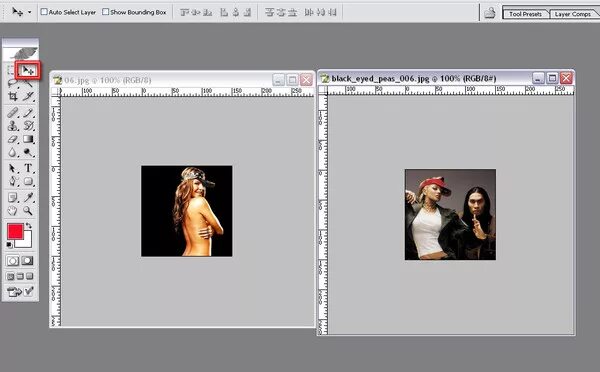Open the Move tool preset picker
This screenshot has width=600, height=372.
pos(18,12)
